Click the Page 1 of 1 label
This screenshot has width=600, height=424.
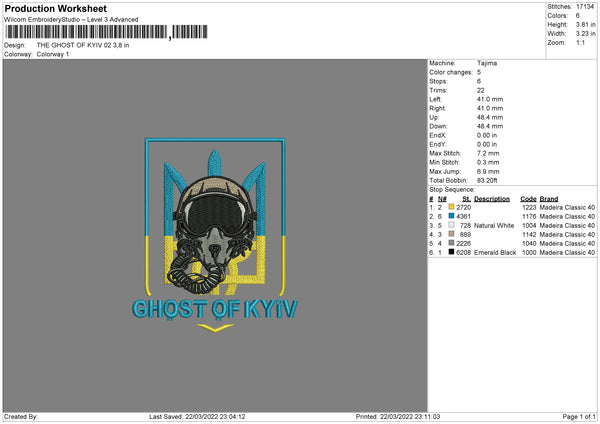[579, 416]
